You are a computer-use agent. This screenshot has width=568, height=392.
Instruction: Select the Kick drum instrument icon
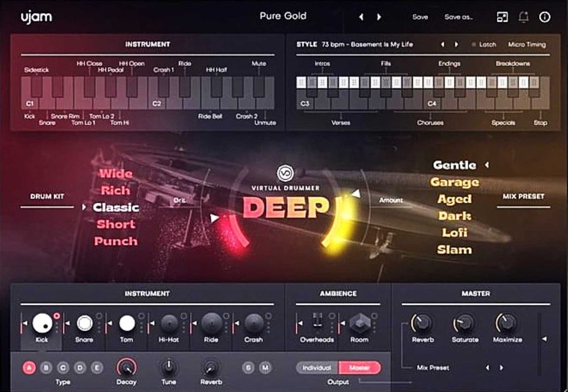point(43,323)
